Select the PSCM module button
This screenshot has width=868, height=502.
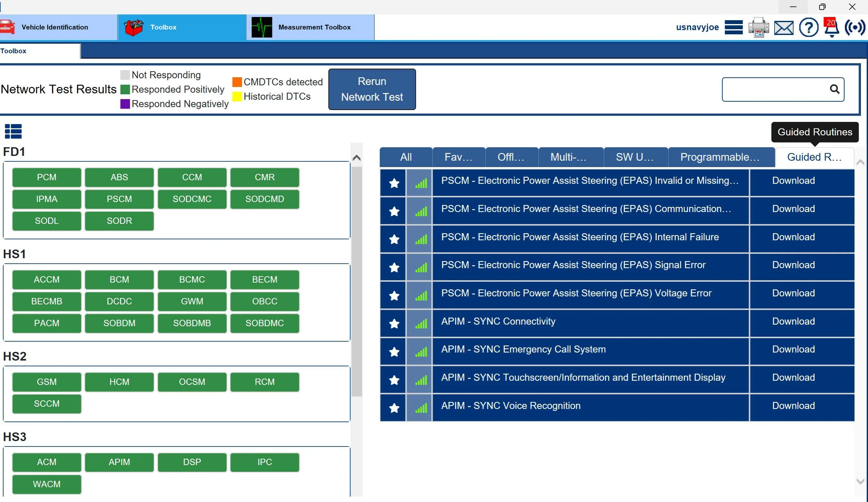pos(119,199)
